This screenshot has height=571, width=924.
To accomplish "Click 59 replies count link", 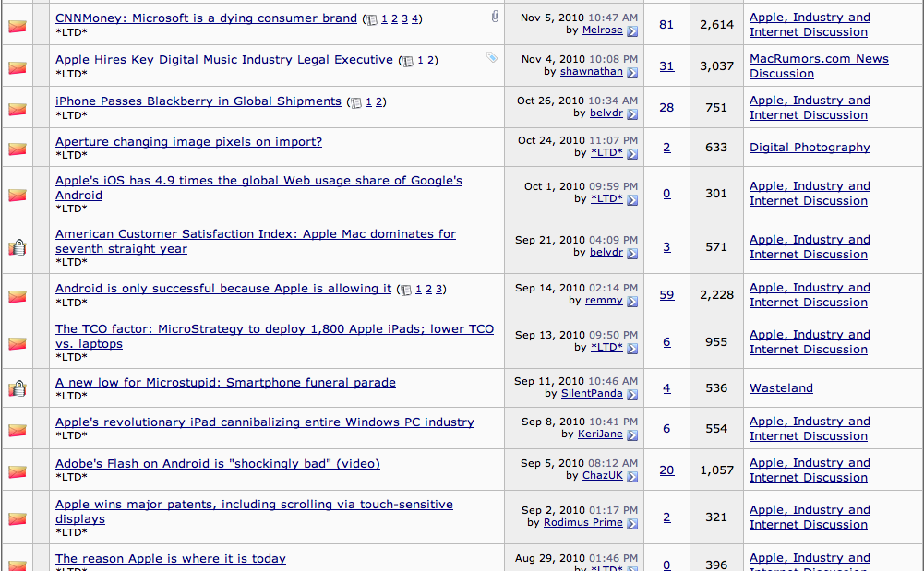I will tap(666, 295).
